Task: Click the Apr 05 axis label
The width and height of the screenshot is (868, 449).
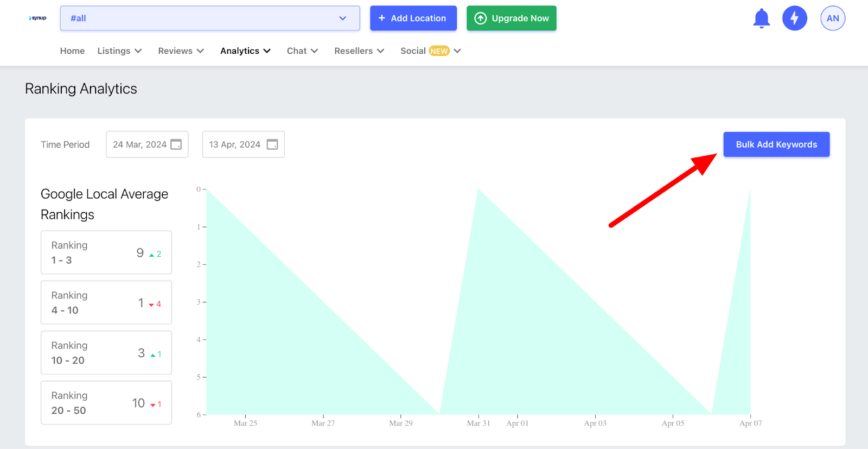Action: tap(673, 423)
